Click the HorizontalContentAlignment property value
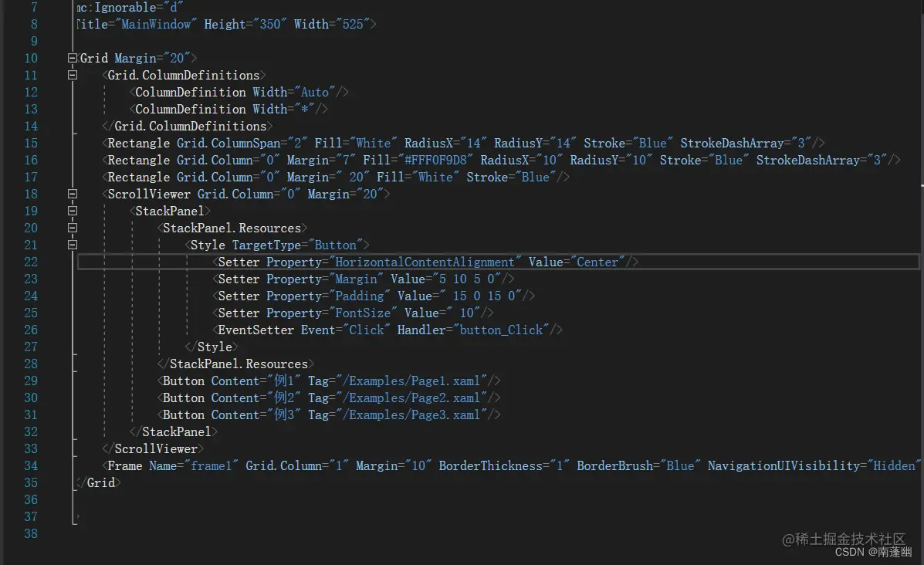Viewport: 924px width, 565px height. tap(425, 262)
